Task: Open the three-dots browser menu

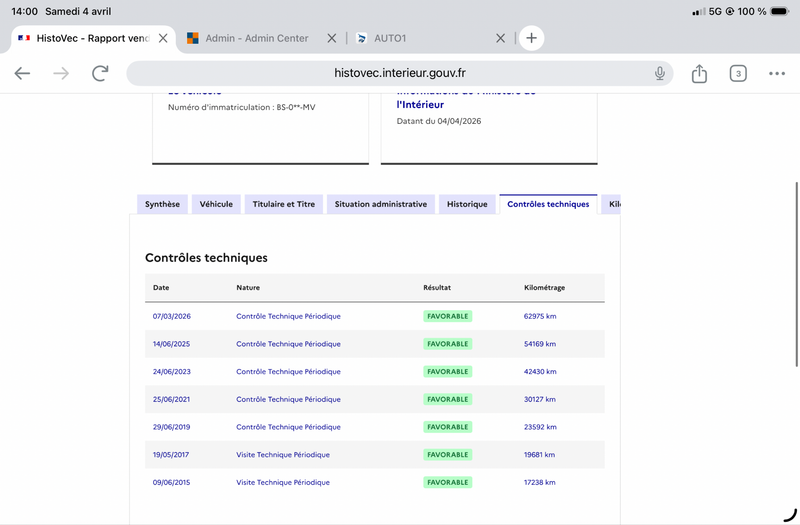Action: pos(777,73)
